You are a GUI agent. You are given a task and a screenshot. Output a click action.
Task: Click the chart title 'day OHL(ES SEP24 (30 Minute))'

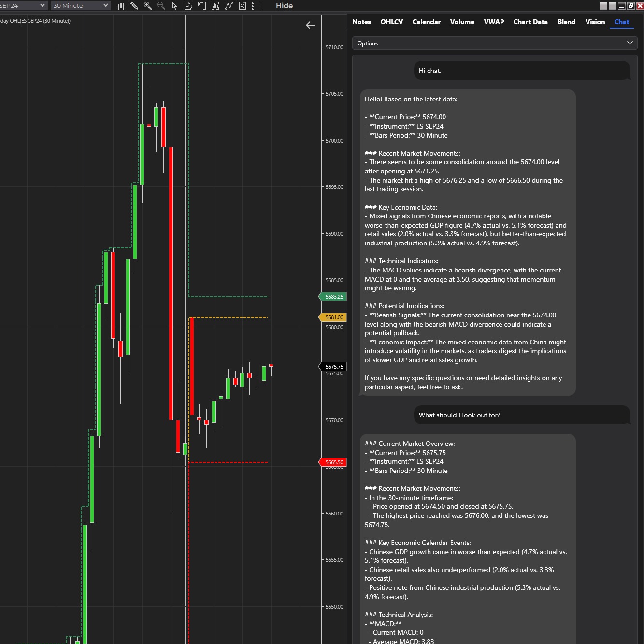(x=35, y=21)
